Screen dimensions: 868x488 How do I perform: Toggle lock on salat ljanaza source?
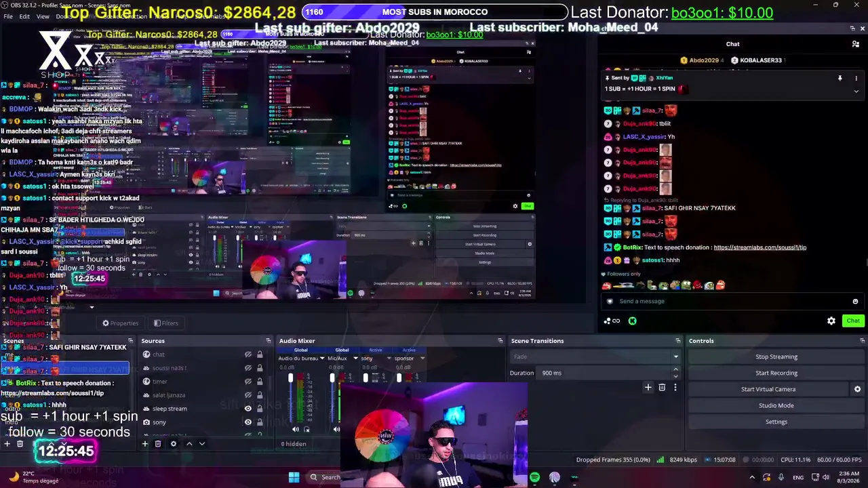pos(260,395)
